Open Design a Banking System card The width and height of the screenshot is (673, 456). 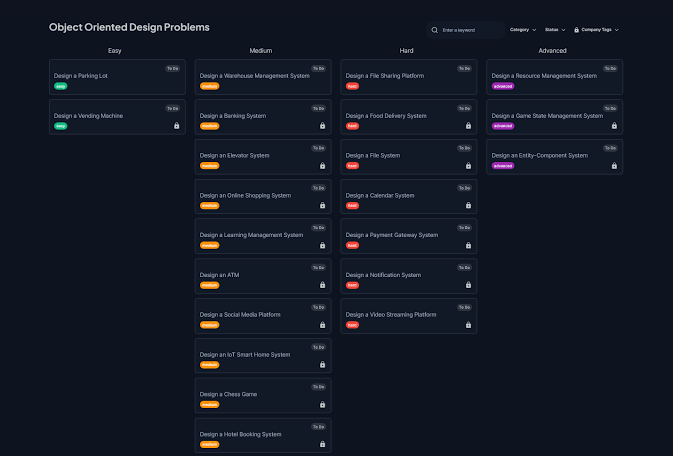point(263,117)
